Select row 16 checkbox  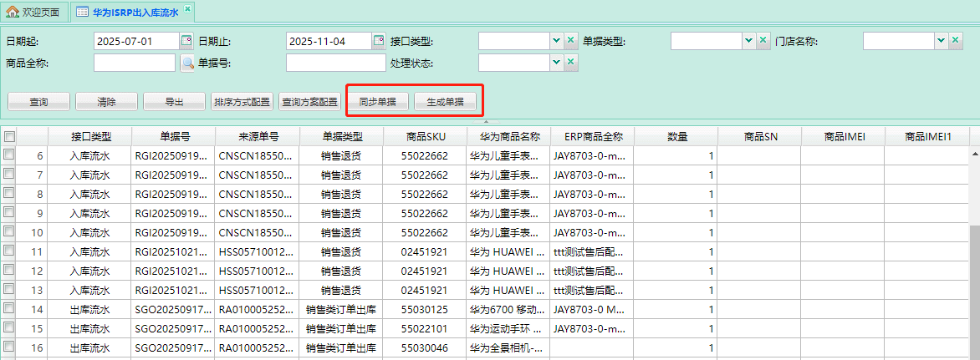point(9,347)
